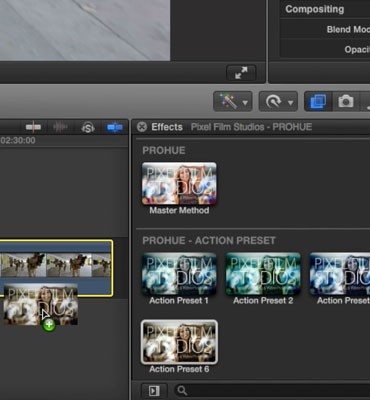This screenshot has height=400, width=370.
Task: Click the viewer full-screen expand arrows button
Action: (x=241, y=73)
